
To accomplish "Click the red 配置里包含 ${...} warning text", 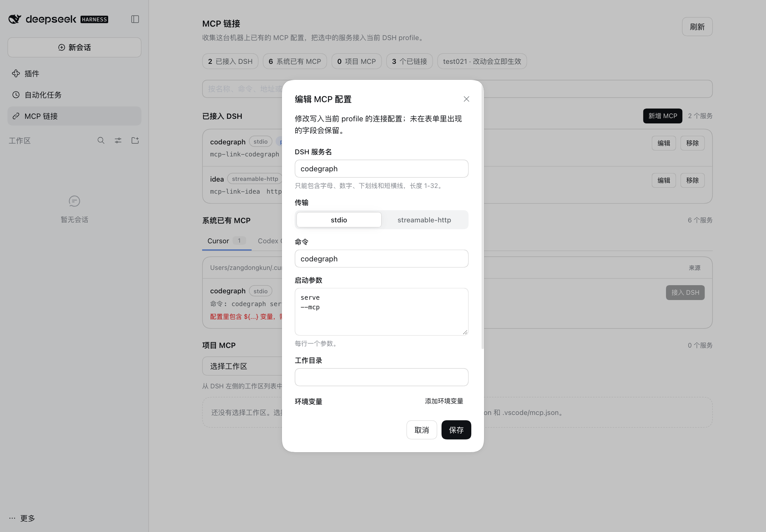I will (246, 316).
